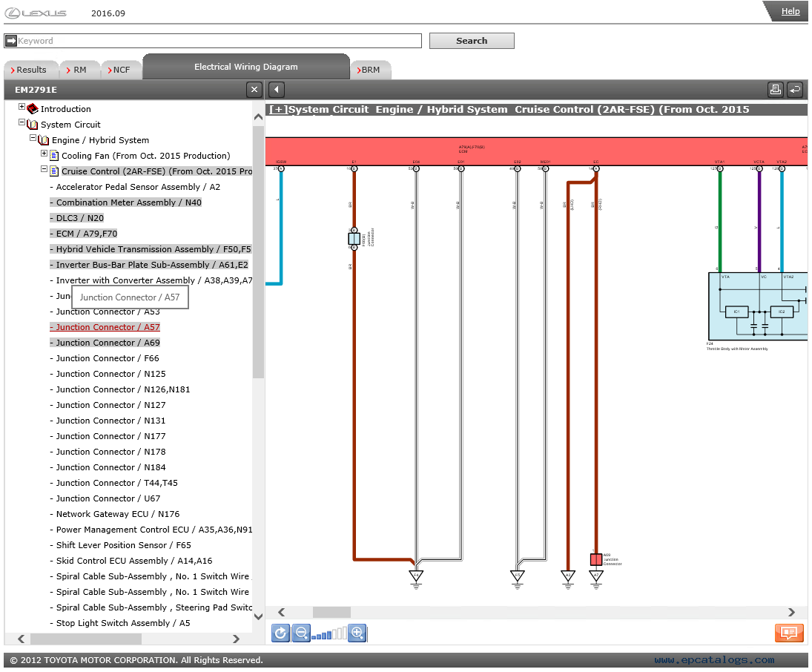Click the diagram scroll right arrow
Screen dimensions: 812x672
(791, 612)
